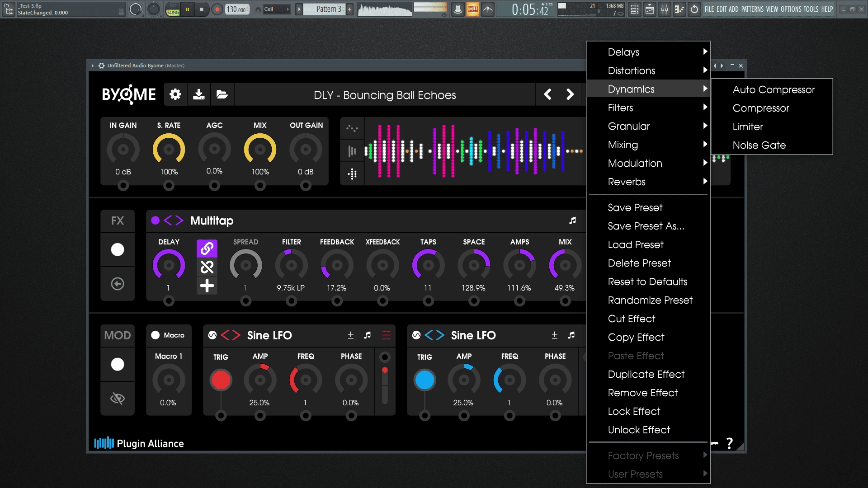This screenshot has height=488, width=868.
Task: Click the FL Studio record button
Action: pos(217,9)
